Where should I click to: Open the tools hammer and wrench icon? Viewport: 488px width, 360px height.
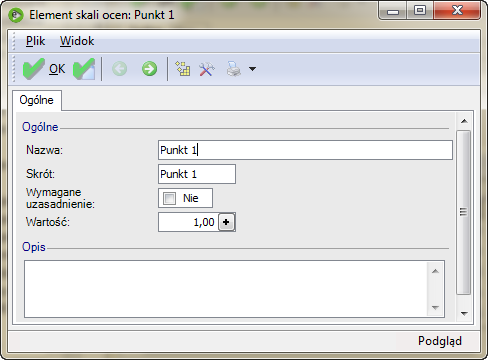click(207, 69)
